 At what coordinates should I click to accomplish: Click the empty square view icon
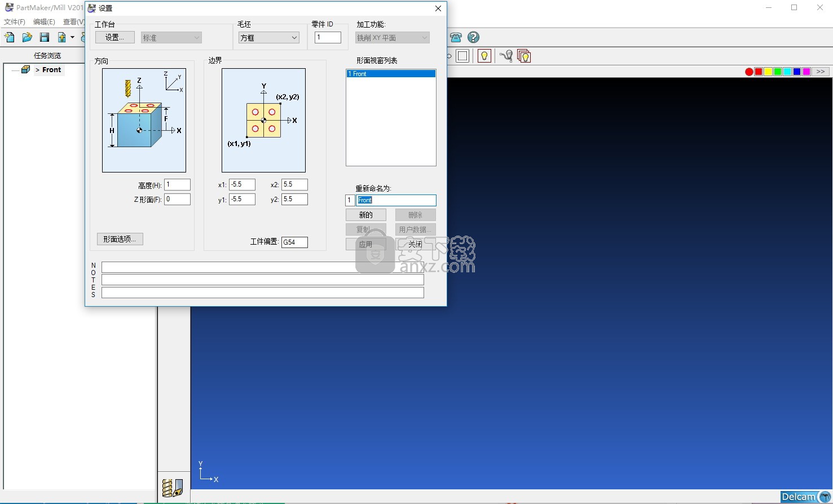[462, 56]
